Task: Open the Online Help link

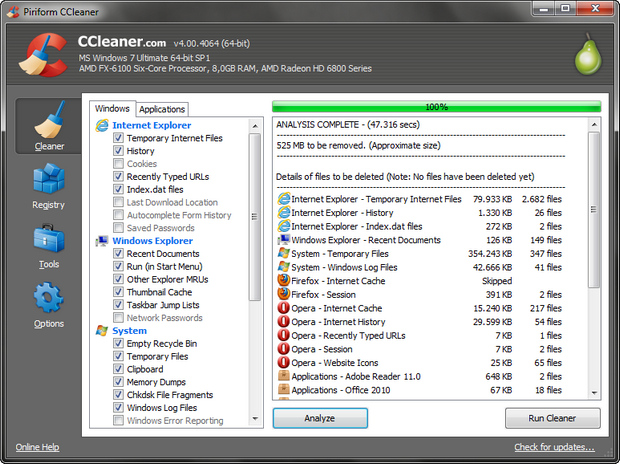Action: (38, 447)
